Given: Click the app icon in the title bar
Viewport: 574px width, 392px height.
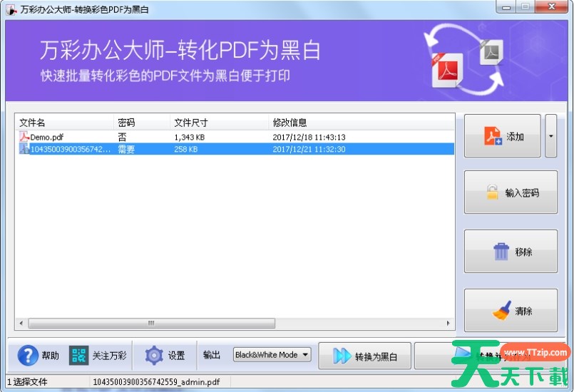Looking at the screenshot, I should tap(11, 9).
